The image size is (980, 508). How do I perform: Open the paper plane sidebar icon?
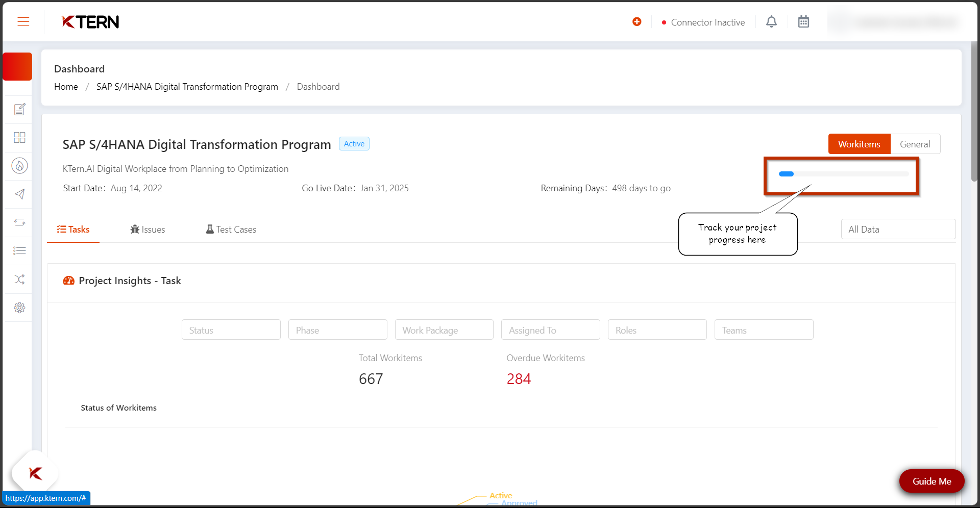[x=19, y=194]
